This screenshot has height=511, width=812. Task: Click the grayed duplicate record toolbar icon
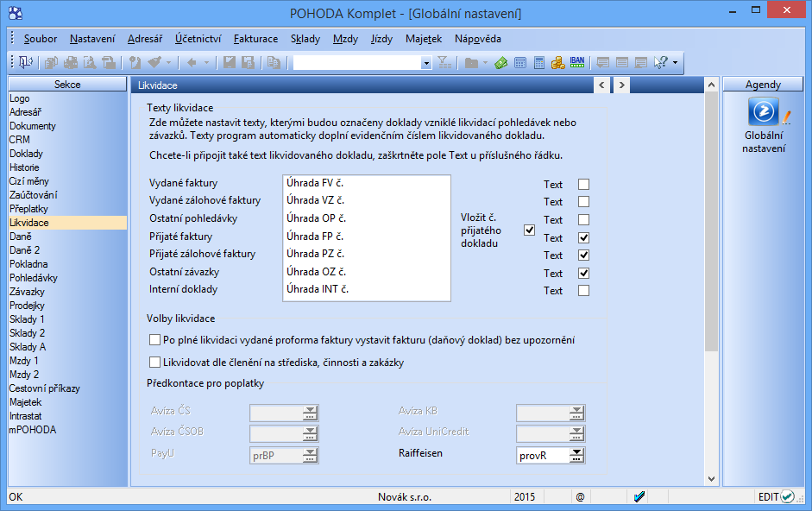click(x=274, y=63)
